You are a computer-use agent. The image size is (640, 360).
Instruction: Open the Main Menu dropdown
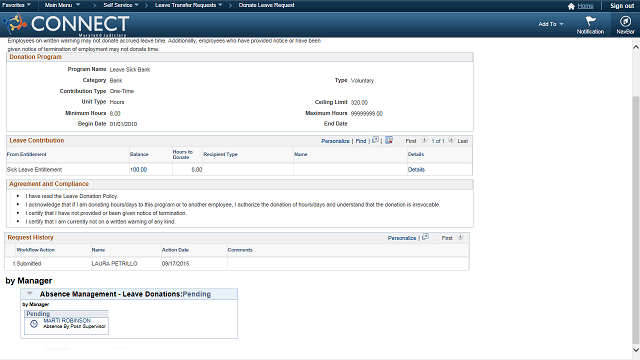click(62, 5)
